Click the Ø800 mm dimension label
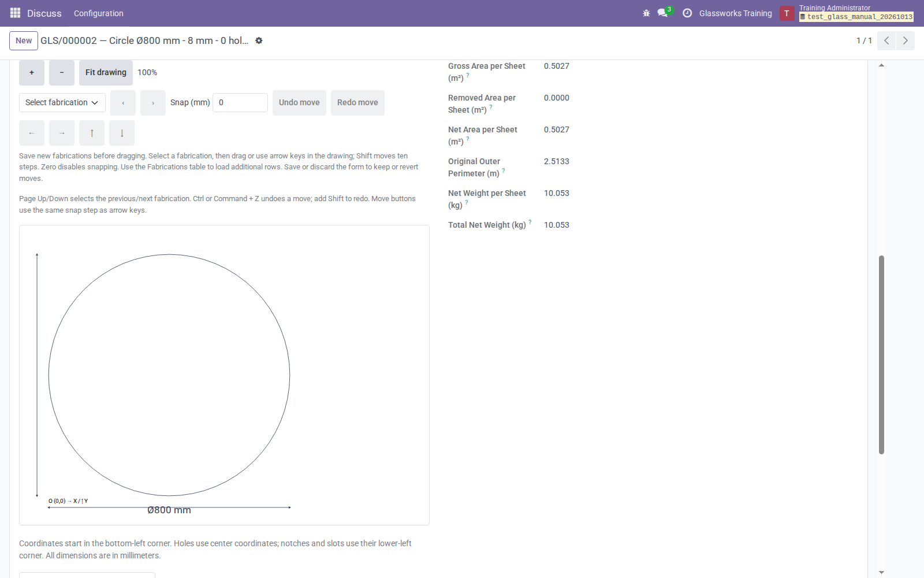Image resolution: width=924 pixels, height=578 pixels. pos(169,510)
